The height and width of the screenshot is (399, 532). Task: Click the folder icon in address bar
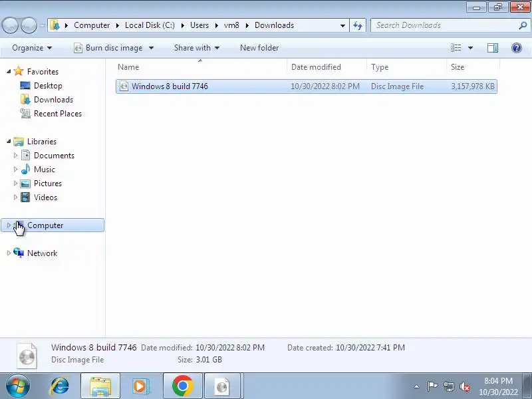[55, 25]
